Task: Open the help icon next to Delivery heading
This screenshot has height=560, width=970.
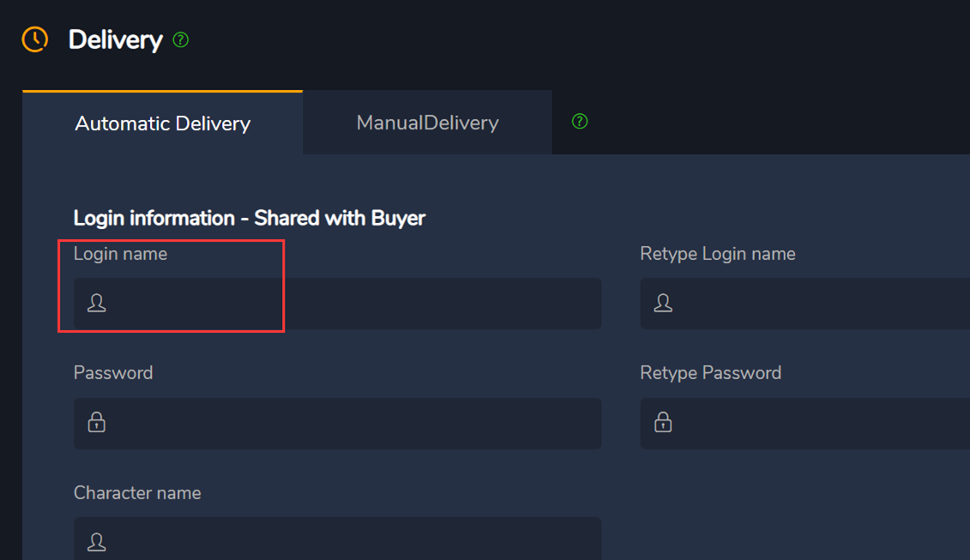Action: pyautogui.click(x=181, y=40)
